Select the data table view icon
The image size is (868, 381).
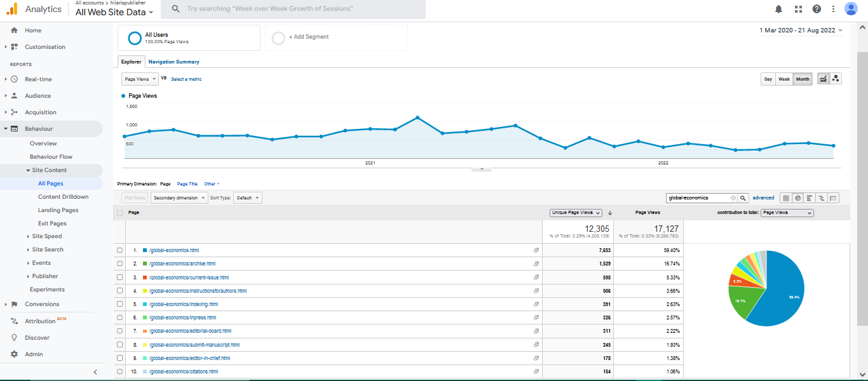point(786,198)
